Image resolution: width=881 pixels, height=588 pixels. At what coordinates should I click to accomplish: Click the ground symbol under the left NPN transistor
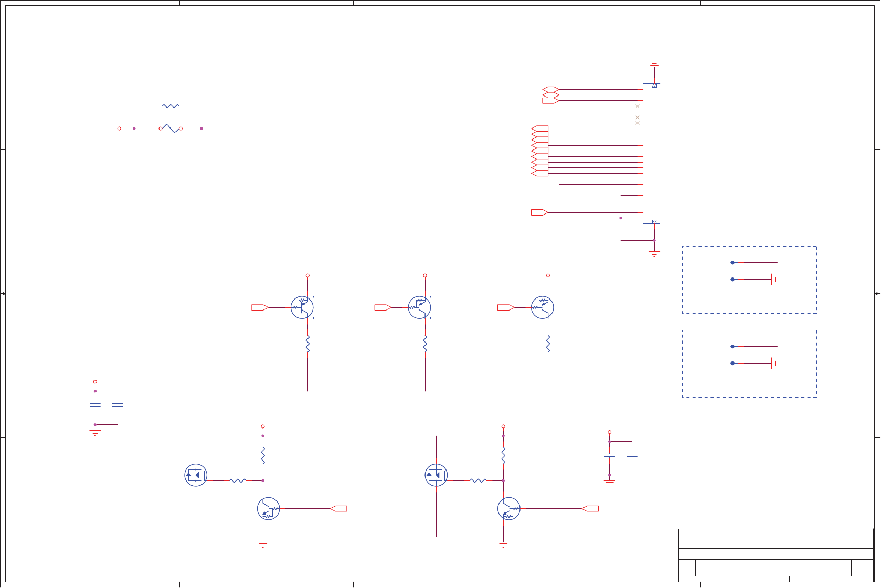263,544
